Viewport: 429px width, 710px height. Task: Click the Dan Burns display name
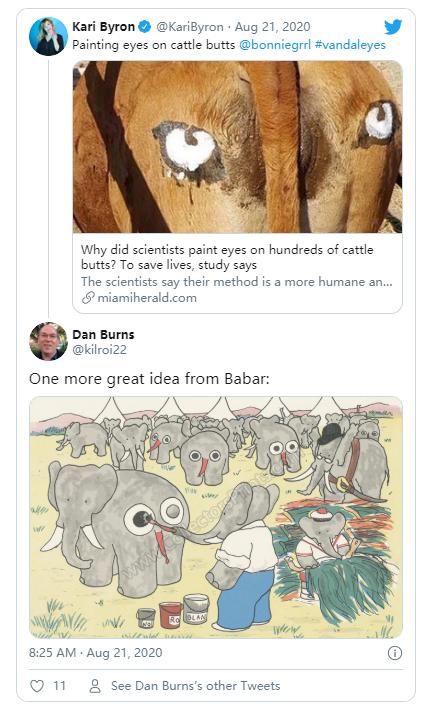coord(103,335)
